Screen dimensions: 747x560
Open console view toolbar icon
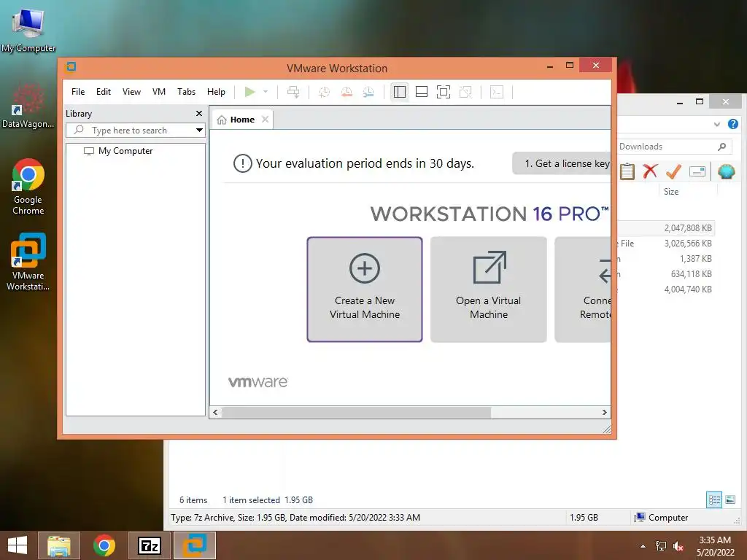[496, 92]
